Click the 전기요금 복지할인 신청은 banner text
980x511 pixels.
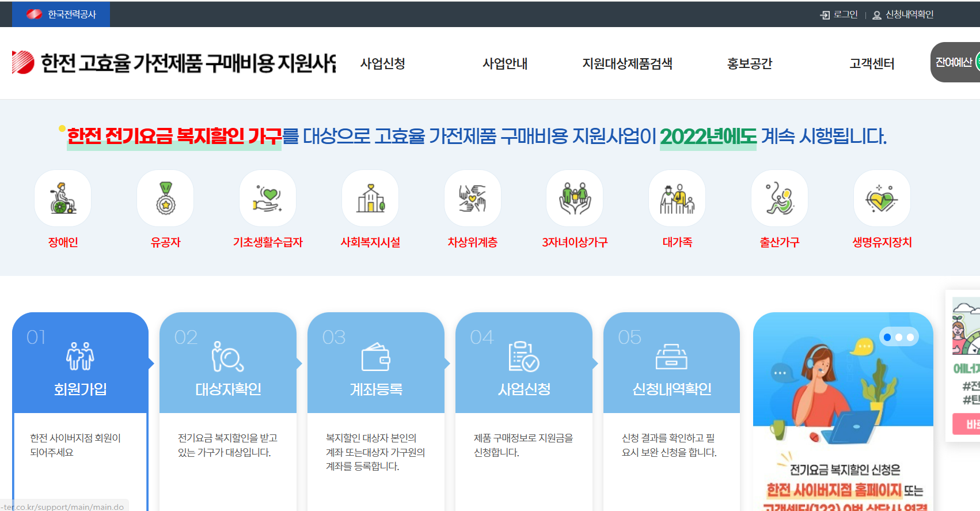tap(845, 470)
